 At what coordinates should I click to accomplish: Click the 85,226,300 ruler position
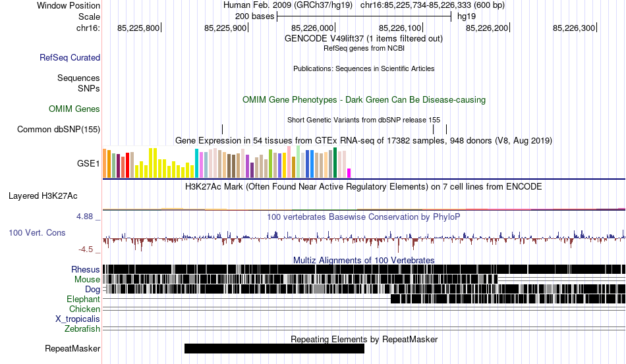pos(574,28)
